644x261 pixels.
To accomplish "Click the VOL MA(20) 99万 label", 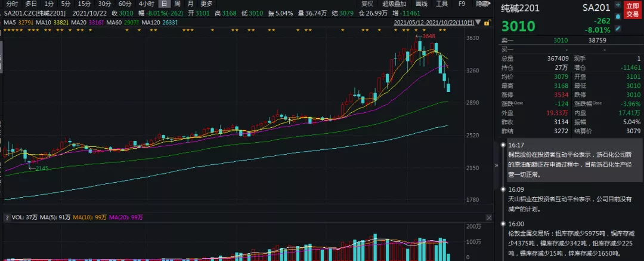I will click(126, 217).
